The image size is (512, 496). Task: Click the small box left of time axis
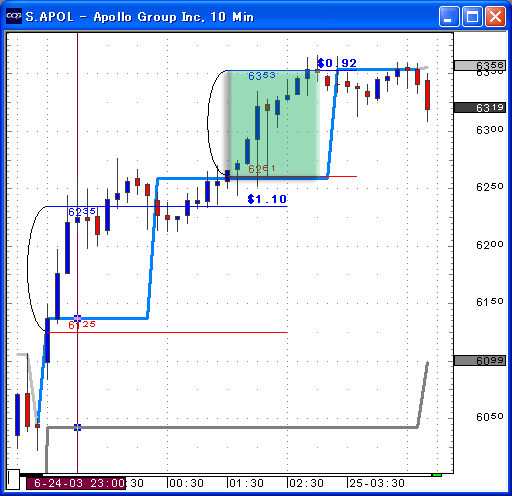(x=13, y=480)
